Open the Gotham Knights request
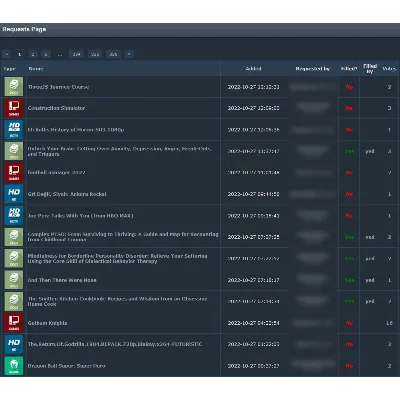The image size is (400, 400). click(x=47, y=323)
